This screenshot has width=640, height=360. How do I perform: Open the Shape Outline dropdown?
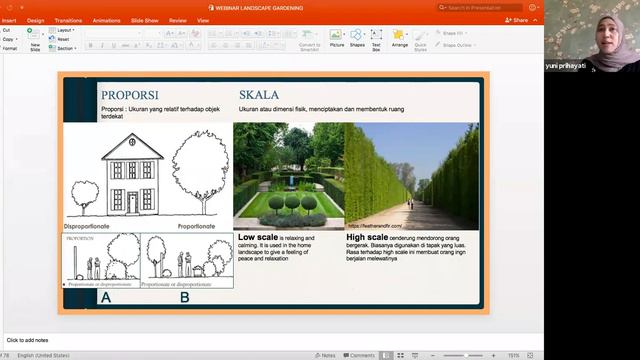tap(456, 45)
